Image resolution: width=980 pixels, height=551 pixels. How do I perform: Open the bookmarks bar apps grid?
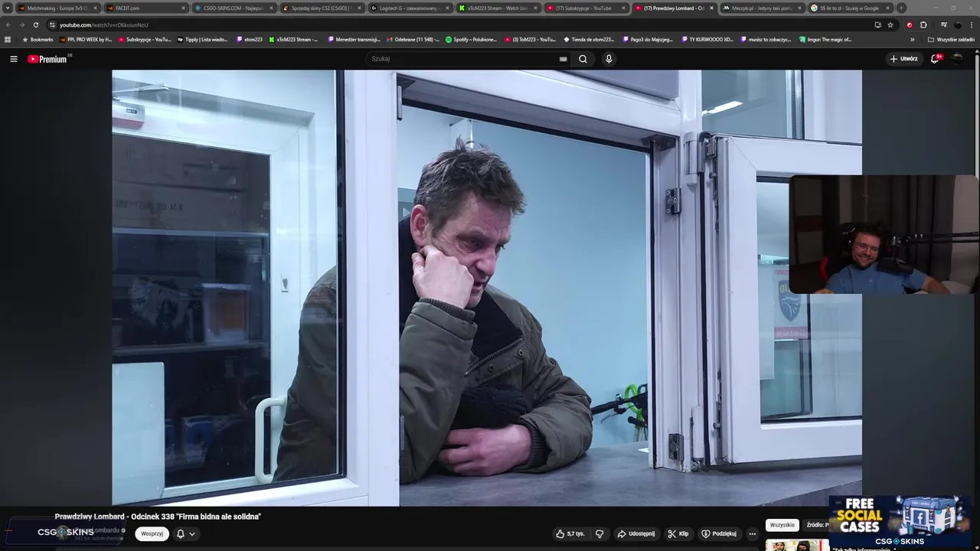click(x=8, y=39)
